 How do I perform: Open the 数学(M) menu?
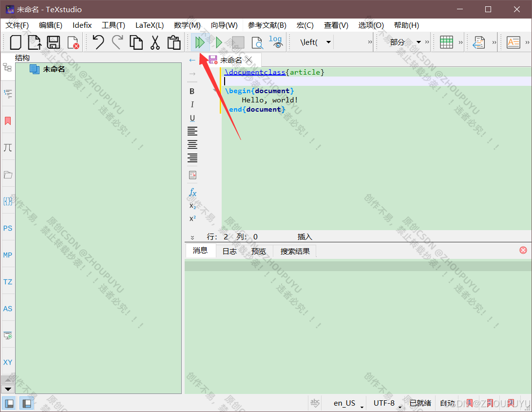[x=187, y=25]
